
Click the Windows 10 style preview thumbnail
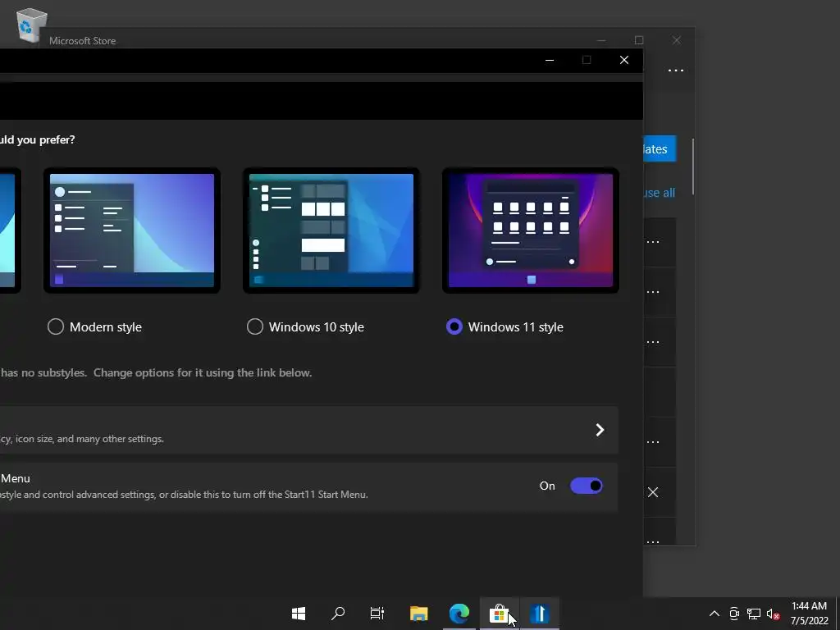(331, 231)
